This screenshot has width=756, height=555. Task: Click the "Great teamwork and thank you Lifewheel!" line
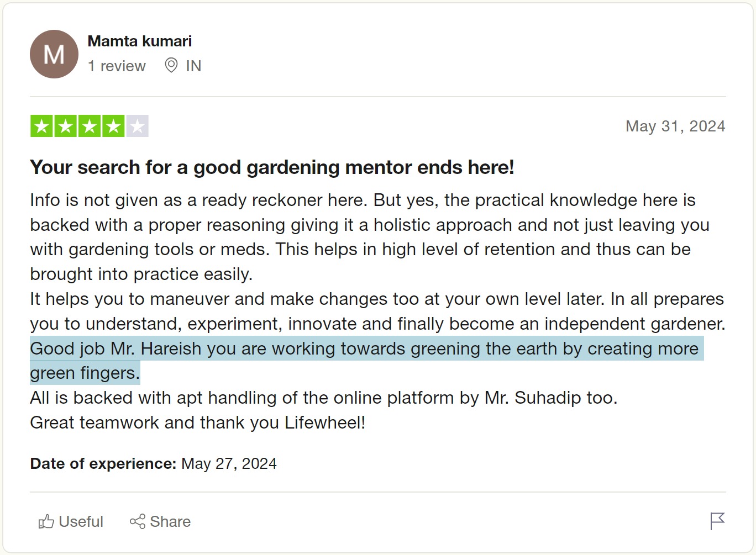197,423
